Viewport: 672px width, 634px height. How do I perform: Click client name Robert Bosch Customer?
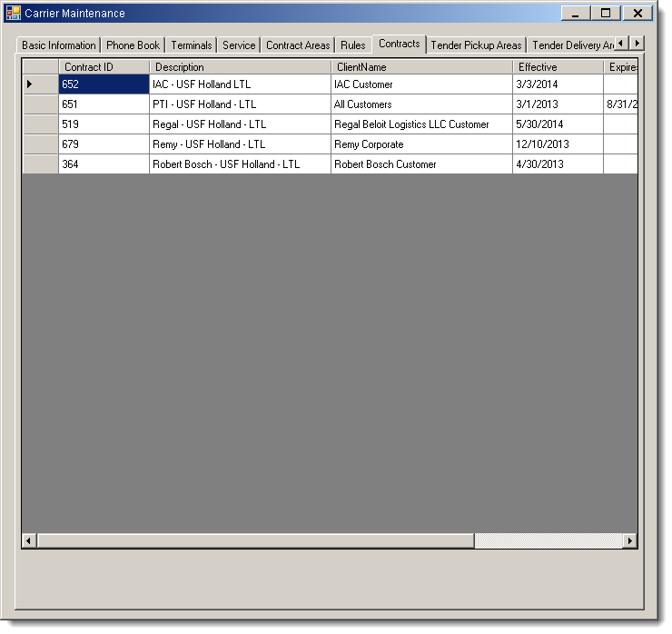(x=421, y=164)
